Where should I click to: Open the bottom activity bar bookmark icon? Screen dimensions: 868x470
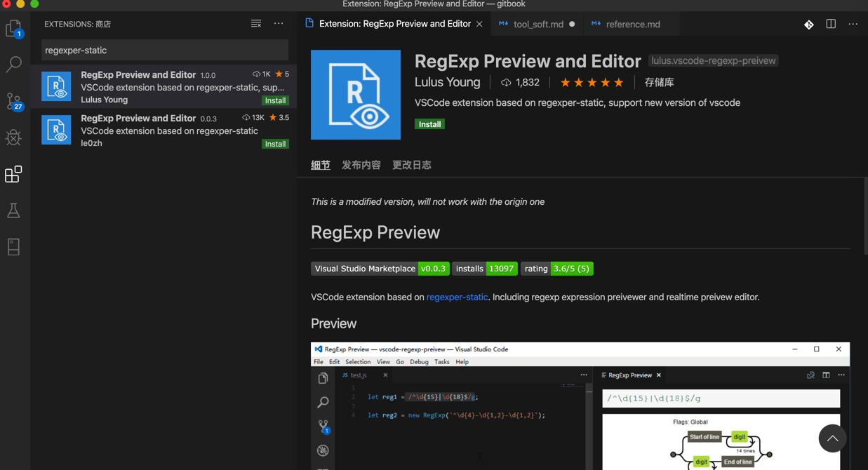coord(14,247)
